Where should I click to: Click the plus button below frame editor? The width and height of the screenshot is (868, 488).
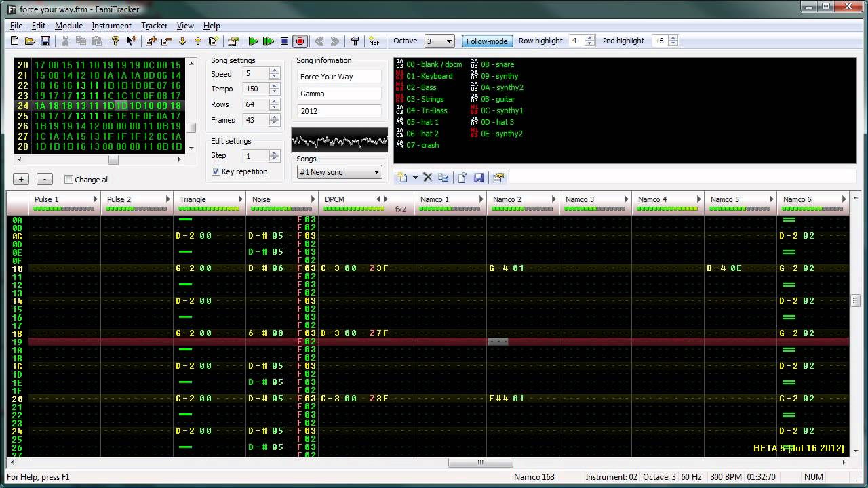click(21, 180)
